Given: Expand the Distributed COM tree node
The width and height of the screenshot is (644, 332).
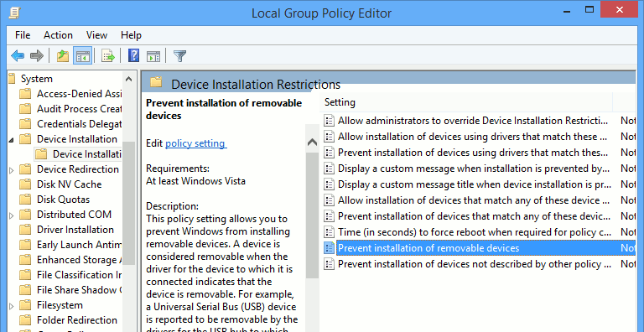Looking at the screenshot, I should click(12, 215).
